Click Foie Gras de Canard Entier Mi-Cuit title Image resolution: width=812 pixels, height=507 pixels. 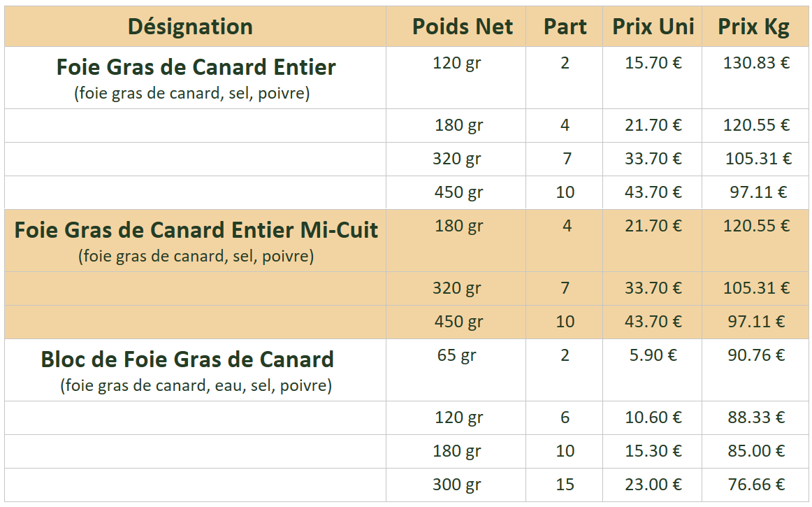pyautogui.click(x=196, y=230)
